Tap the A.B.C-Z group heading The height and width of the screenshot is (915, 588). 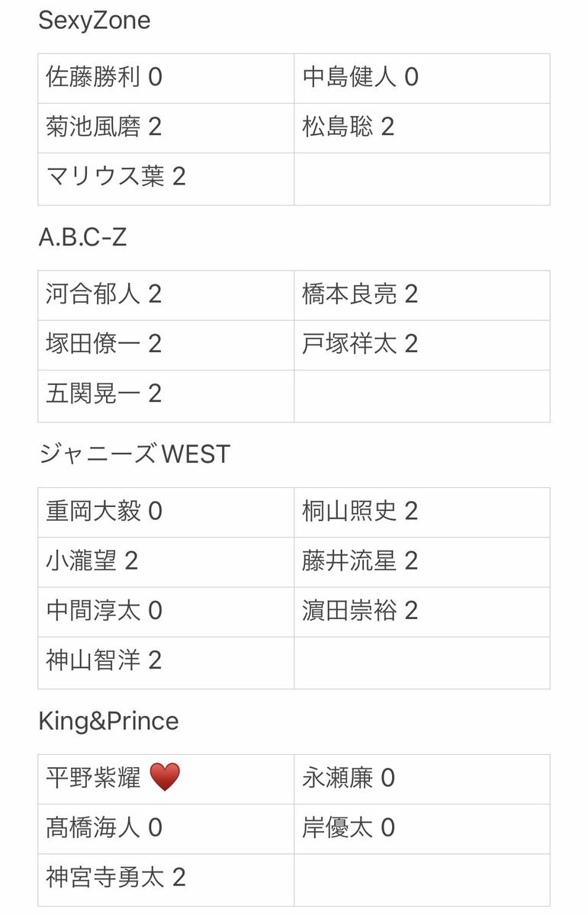[82, 238]
